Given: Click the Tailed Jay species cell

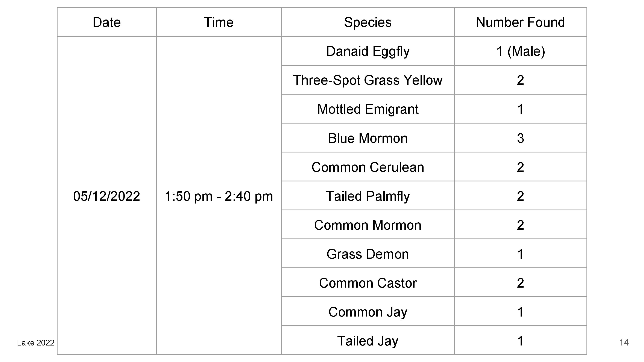Looking at the screenshot, I should coord(368,341).
